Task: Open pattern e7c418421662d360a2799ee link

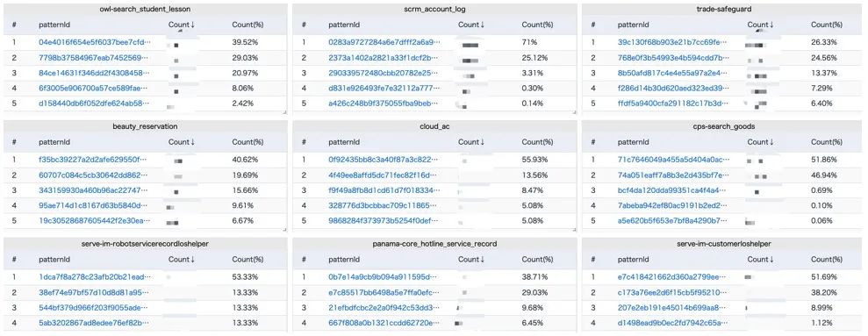Action: (672, 276)
